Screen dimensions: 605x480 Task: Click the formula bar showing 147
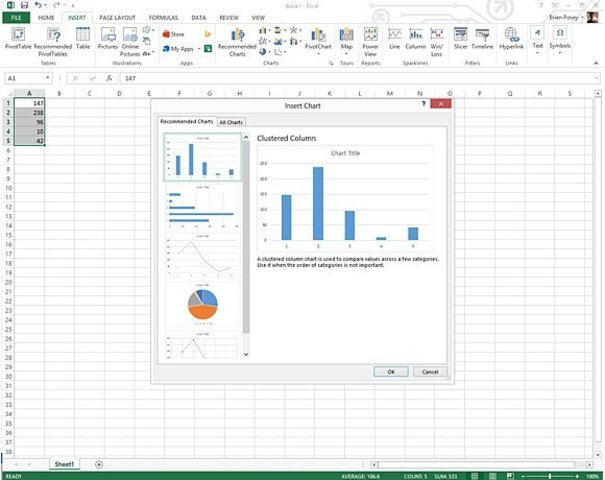pyautogui.click(x=359, y=78)
